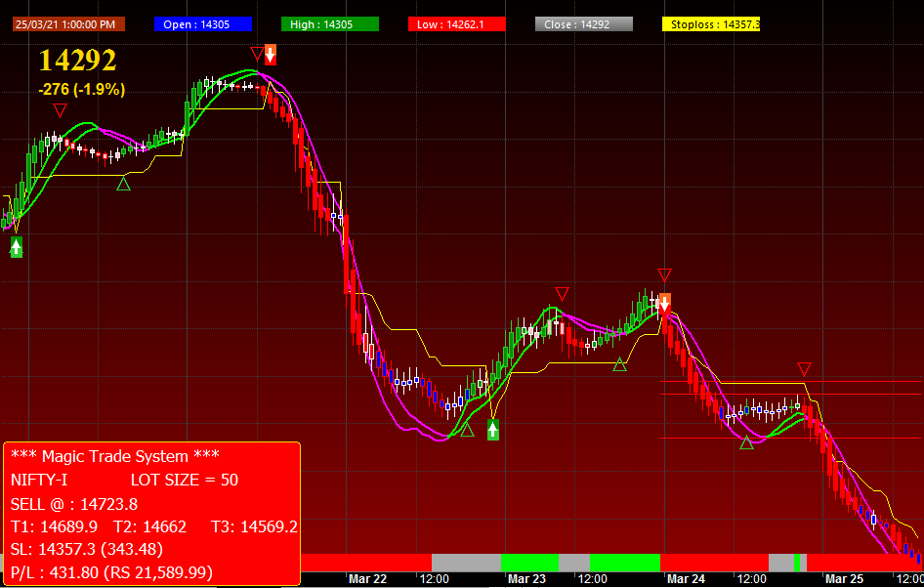Screen dimensions: 924x588
Task: Select the green up-arrow marker at far left
Action: point(15,246)
